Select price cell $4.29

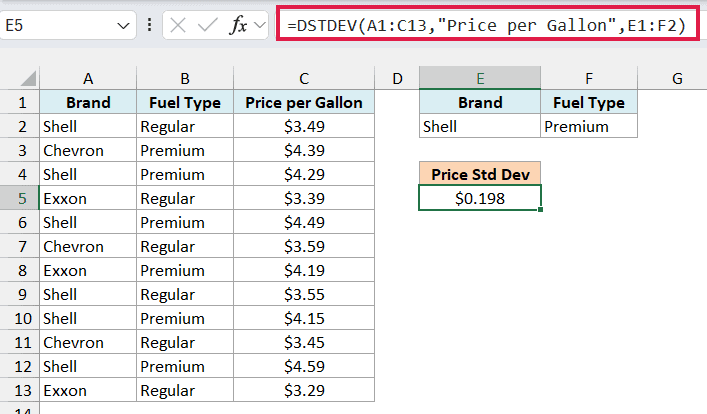coord(304,174)
